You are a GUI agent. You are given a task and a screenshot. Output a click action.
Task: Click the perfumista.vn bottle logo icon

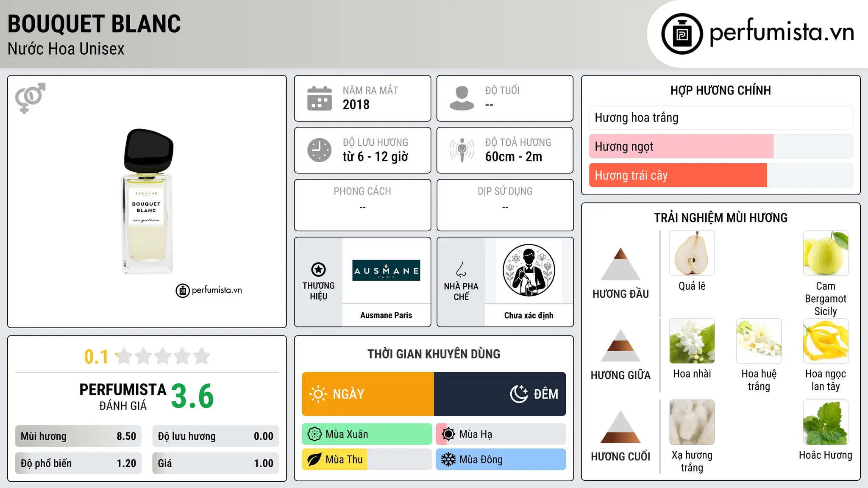tap(682, 34)
